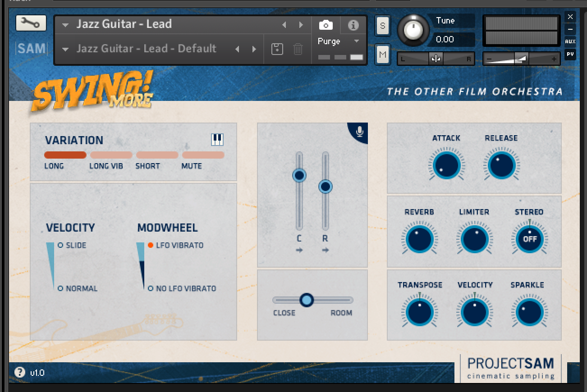Click the Velocity knob in the right panel

(x=475, y=312)
